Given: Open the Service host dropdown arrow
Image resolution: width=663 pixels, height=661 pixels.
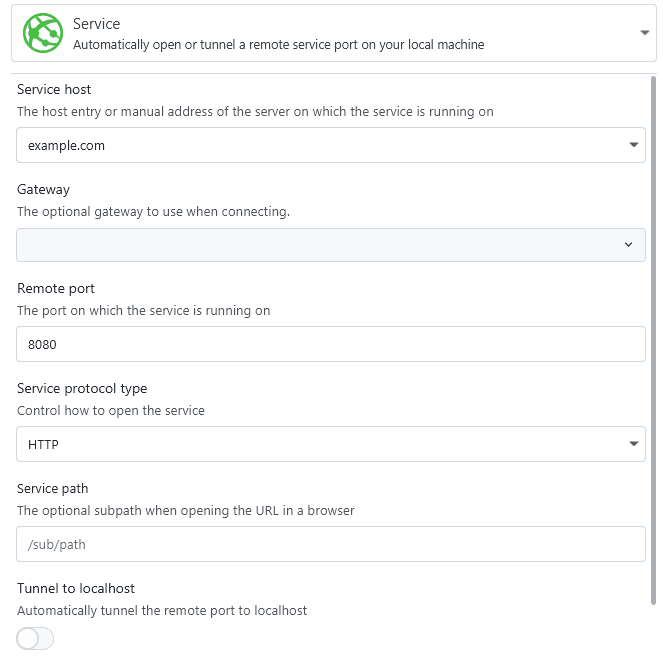Looking at the screenshot, I should point(634,145).
